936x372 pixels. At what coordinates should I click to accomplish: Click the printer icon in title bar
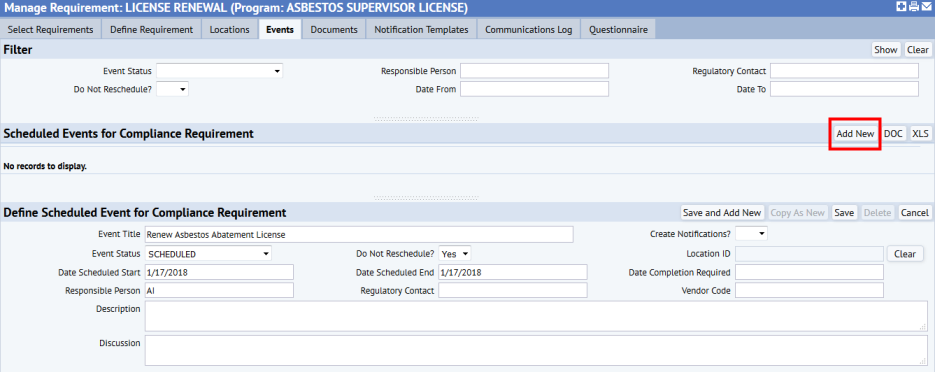tap(914, 7)
